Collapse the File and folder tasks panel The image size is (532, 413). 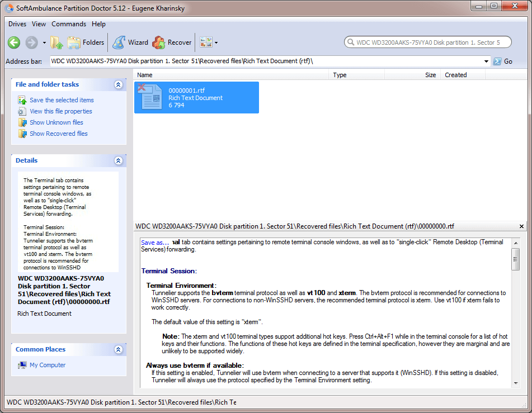click(118, 84)
